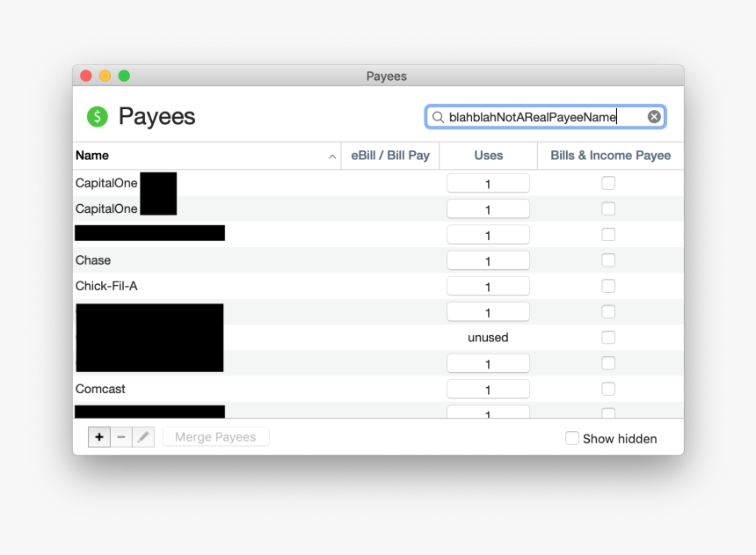Image resolution: width=756 pixels, height=555 pixels.
Task: Click the Uses button for Chase
Action: pos(488,260)
